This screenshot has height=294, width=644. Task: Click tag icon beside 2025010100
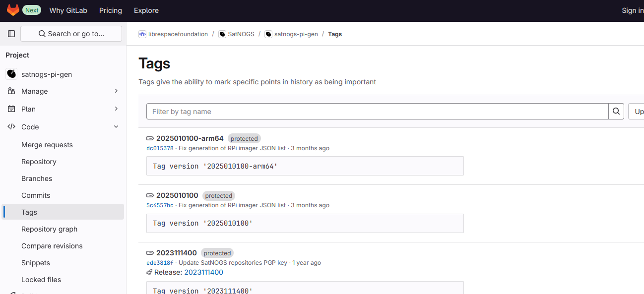tap(150, 195)
